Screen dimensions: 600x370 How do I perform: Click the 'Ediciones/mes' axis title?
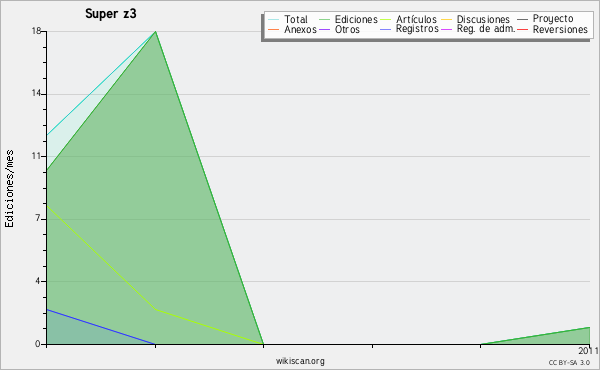(x=9, y=189)
